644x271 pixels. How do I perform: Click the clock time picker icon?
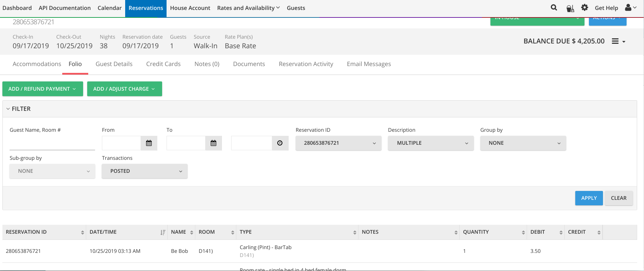(x=280, y=143)
